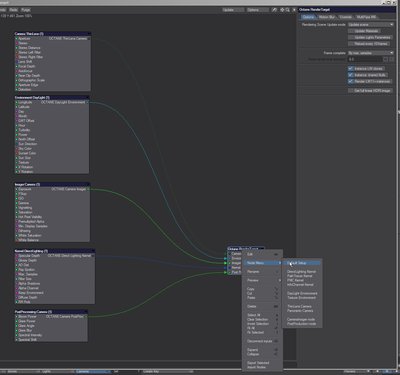Click the magnifier zoom icon in node editor toolbar
Image resolution: width=400 pixels, height=375 pixels.
(287, 10)
